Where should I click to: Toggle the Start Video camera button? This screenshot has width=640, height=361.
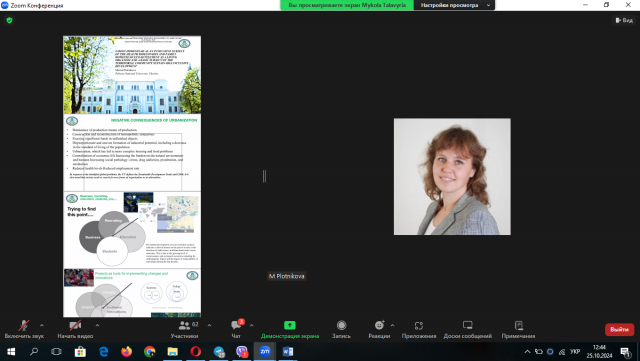75,325
